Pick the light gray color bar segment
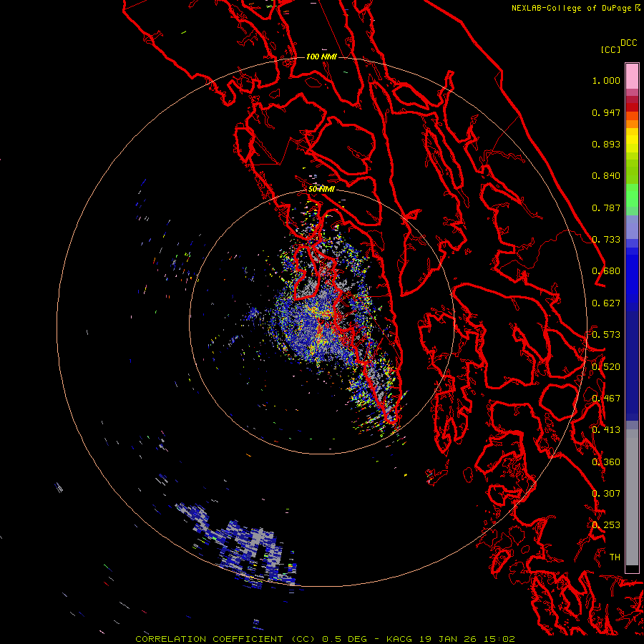Screen dimensions: 644x644 tap(632, 497)
